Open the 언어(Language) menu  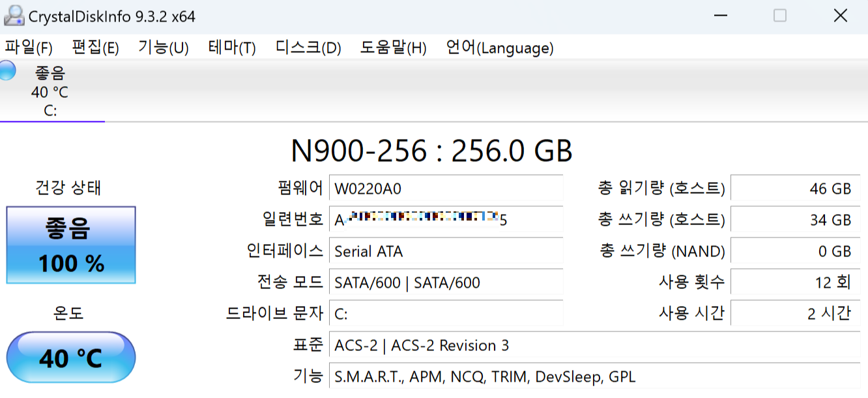tap(500, 48)
